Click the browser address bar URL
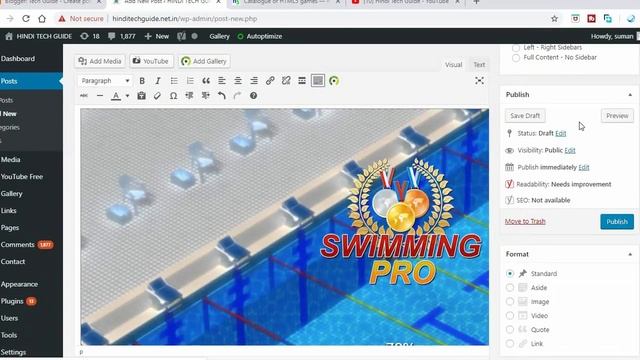Screen dimensions: 640x360 (184, 19)
